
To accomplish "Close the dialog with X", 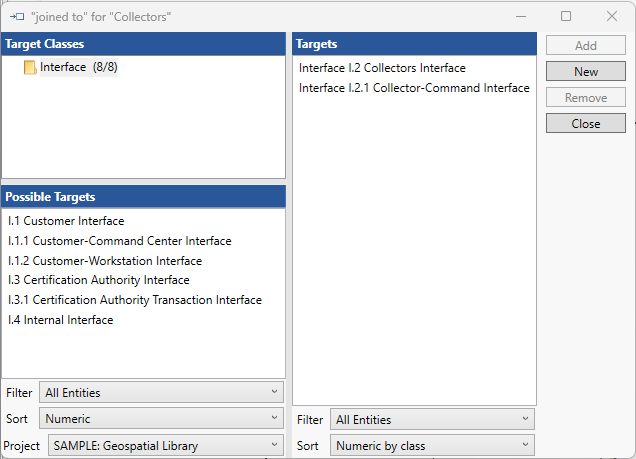I will [x=612, y=16].
